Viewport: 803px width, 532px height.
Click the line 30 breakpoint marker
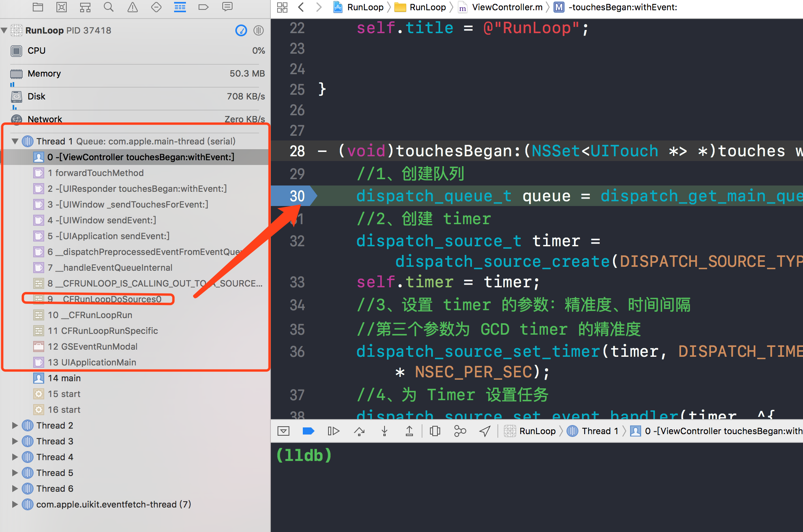(294, 196)
